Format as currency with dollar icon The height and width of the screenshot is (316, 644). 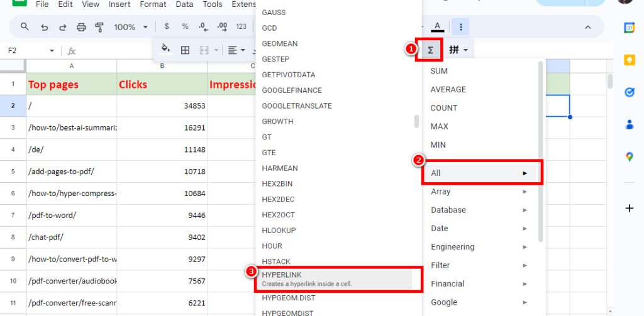click(166, 26)
